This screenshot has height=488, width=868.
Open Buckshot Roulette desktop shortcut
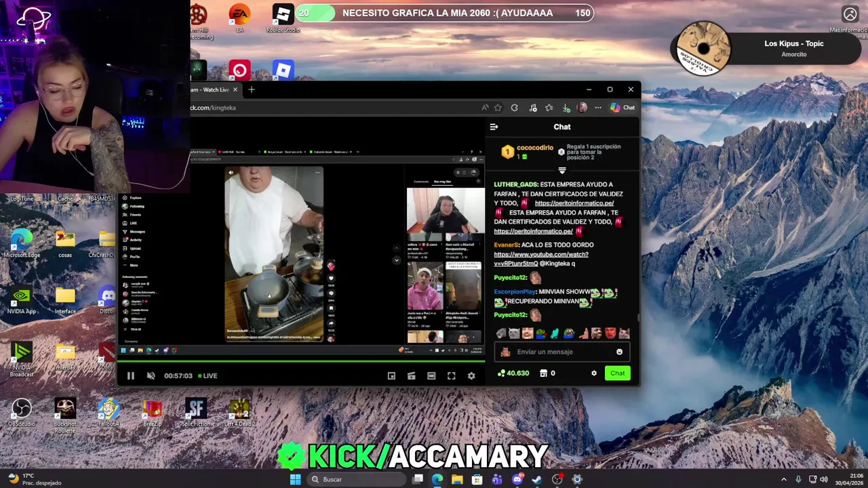point(65,415)
